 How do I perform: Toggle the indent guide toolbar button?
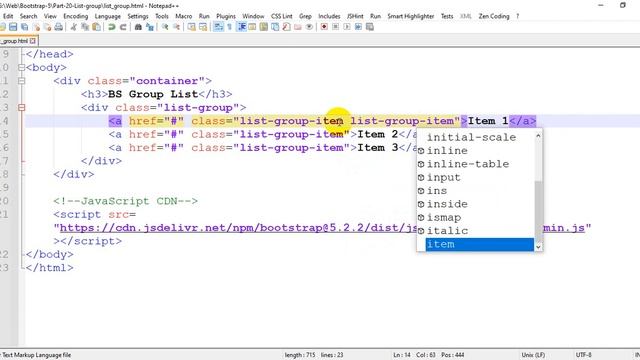pos(241,27)
